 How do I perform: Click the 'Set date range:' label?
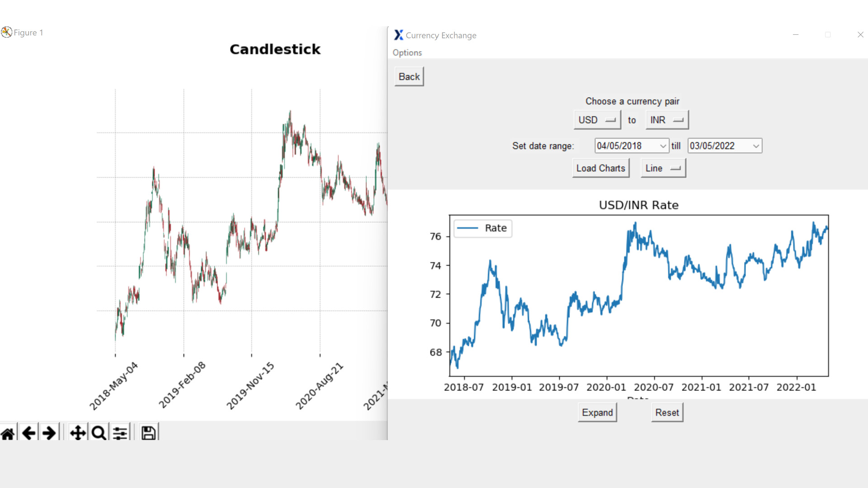click(x=543, y=146)
